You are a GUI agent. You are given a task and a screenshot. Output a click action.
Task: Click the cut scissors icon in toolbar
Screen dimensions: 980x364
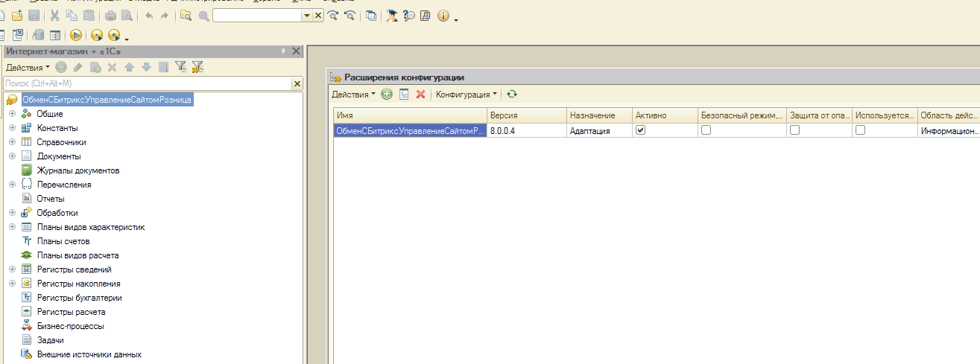coord(54,16)
